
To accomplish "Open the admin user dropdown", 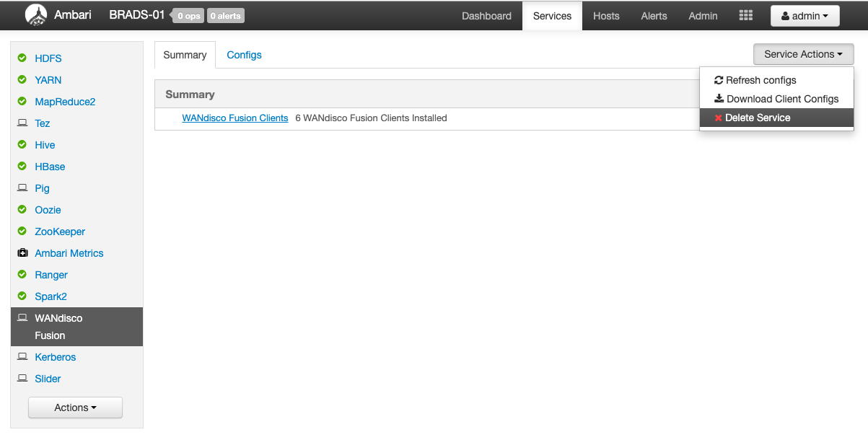I will click(805, 16).
